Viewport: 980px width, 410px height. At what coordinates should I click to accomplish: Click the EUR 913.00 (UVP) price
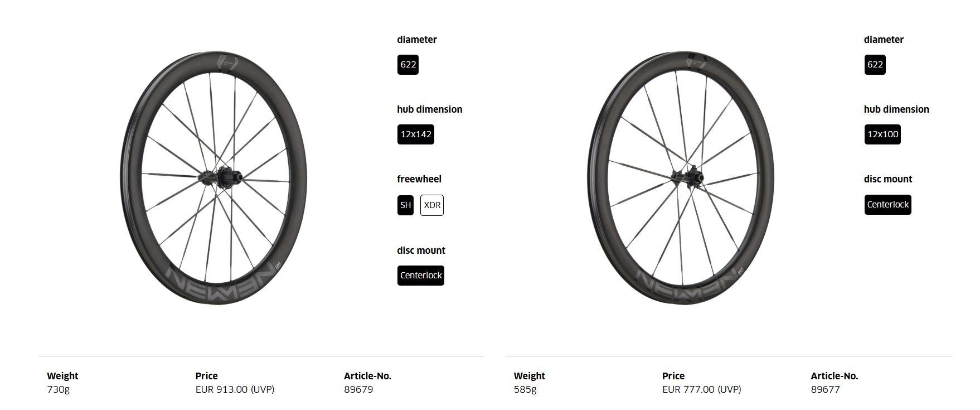click(x=235, y=389)
